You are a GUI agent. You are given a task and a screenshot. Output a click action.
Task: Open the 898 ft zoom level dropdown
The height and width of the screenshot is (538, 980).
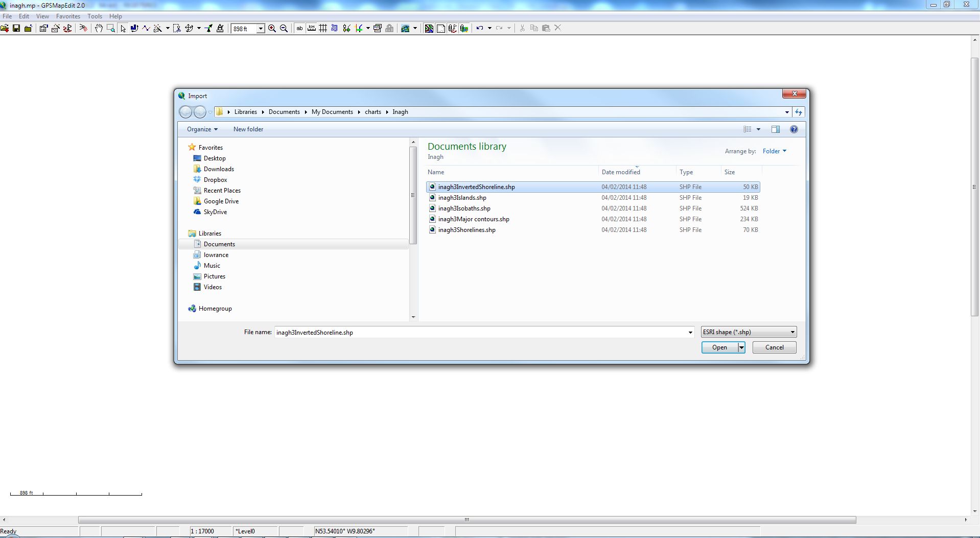coord(261,29)
